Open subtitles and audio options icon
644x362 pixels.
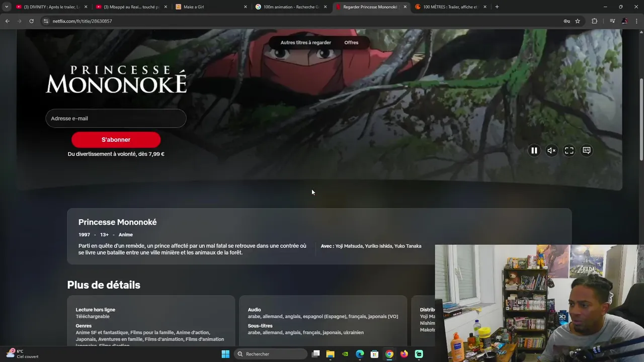587,150
